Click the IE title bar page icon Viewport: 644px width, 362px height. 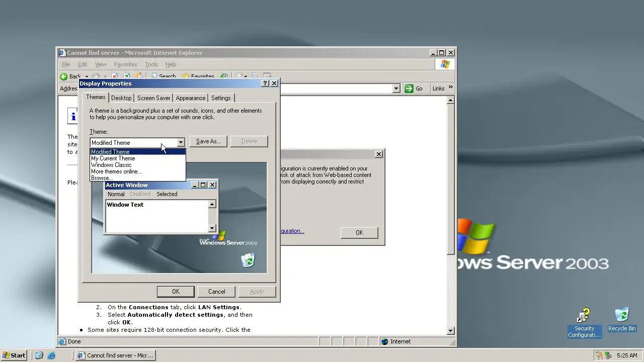(x=62, y=52)
